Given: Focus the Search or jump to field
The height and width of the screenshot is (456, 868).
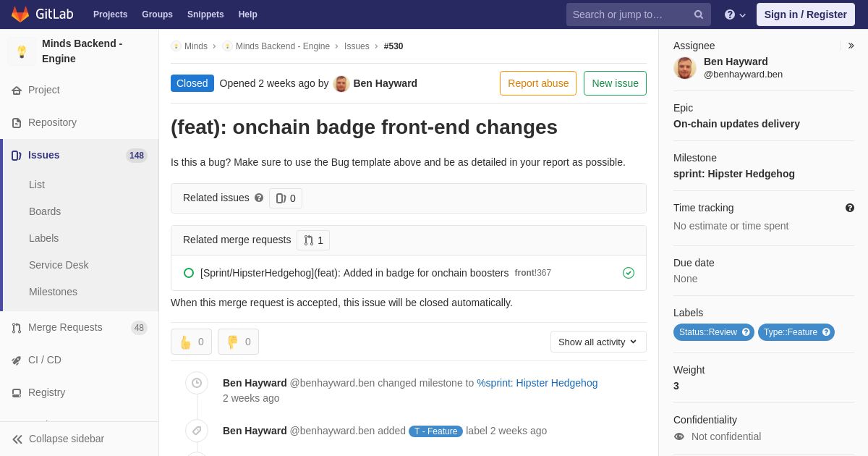Looking at the screenshot, I should [x=629, y=14].
